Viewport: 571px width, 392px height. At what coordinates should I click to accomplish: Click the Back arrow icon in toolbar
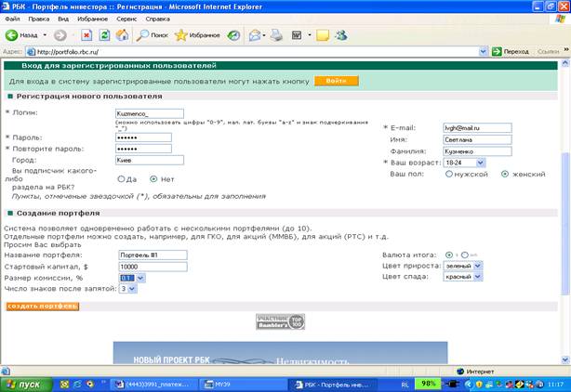pyautogui.click(x=12, y=35)
